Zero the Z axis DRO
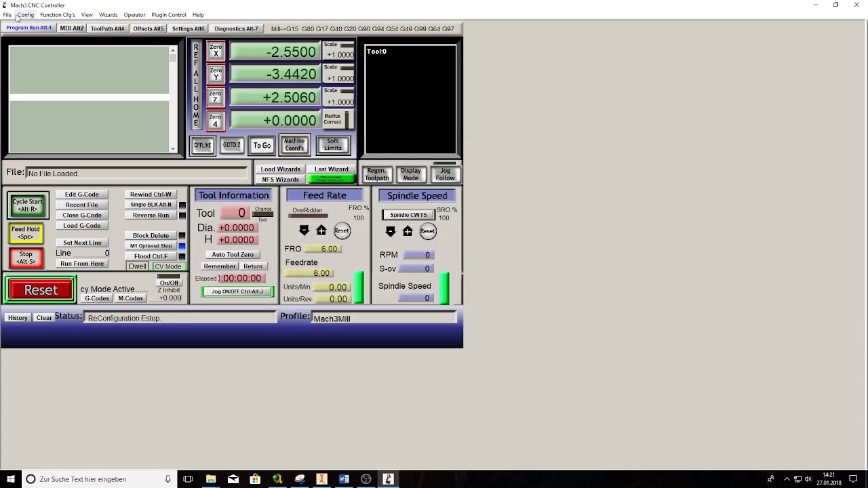Screen dimensions: 868x488 tap(216, 97)
